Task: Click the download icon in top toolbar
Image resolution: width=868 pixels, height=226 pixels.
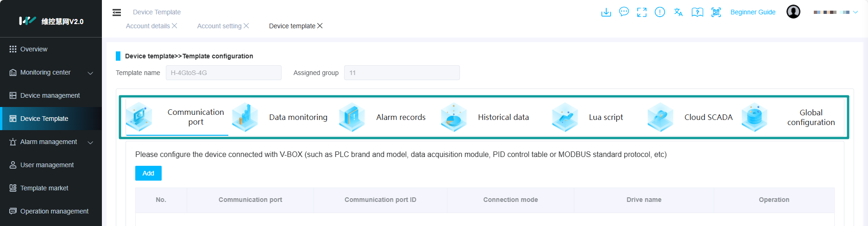Action: [606, 13]
